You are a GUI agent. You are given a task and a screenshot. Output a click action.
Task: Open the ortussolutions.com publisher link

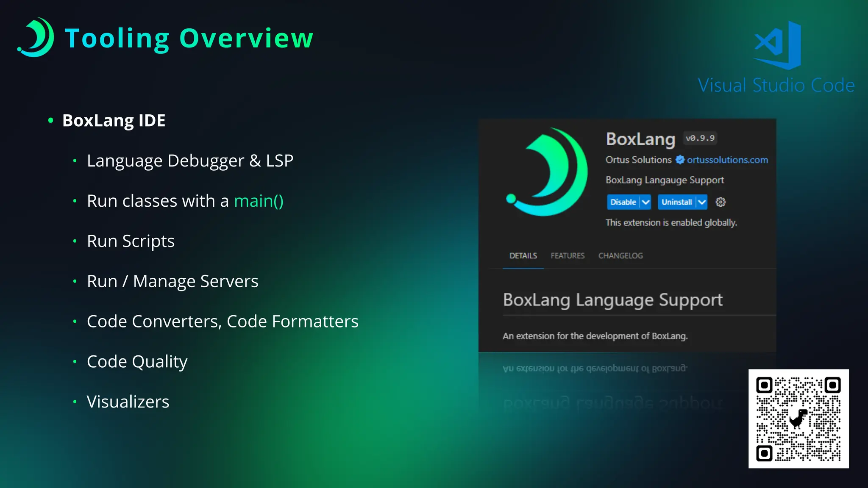(727, 160)
